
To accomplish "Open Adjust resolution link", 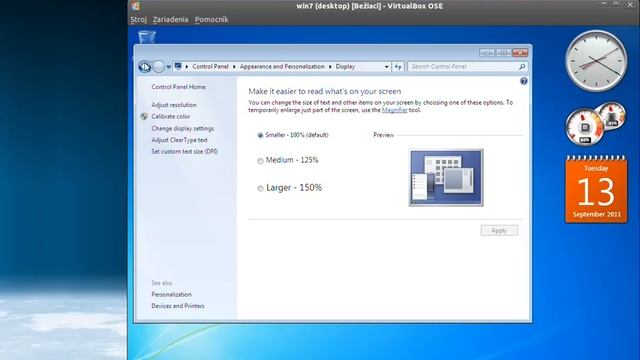I will coord(174,105).
